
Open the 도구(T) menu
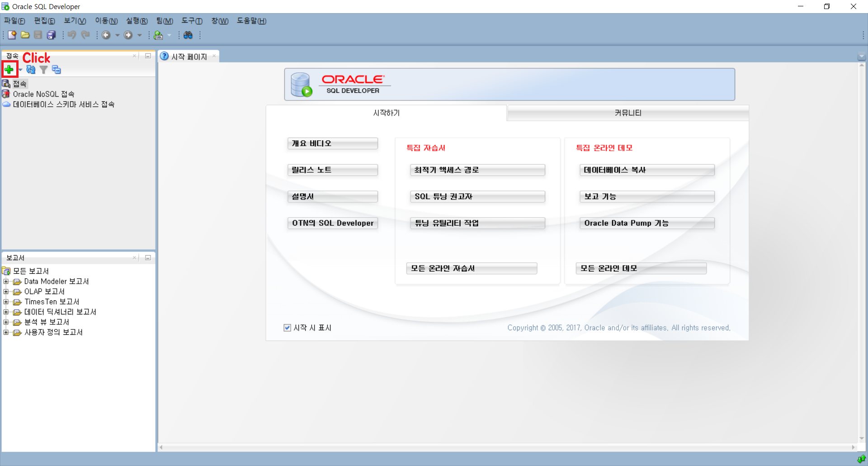coord(192,21)
